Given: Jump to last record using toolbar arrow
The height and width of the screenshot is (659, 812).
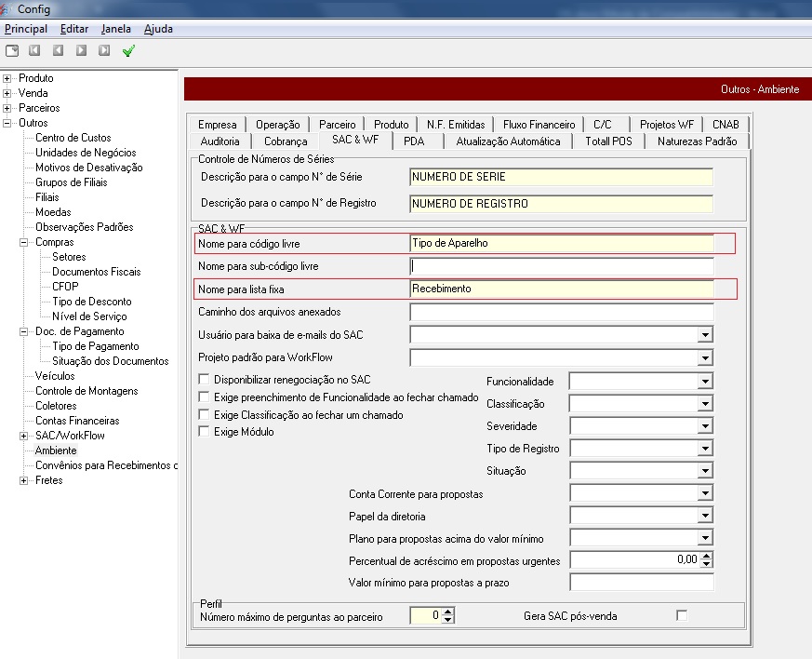Looking at the screenshot, I should click(103, 51).
